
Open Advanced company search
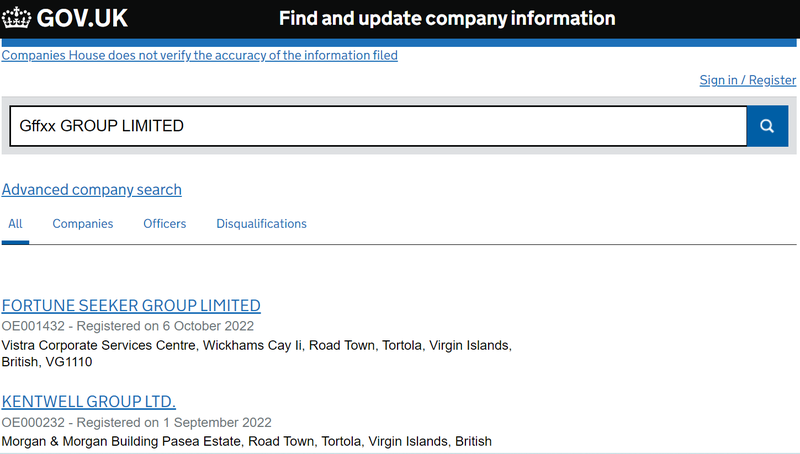coord(92,190)
